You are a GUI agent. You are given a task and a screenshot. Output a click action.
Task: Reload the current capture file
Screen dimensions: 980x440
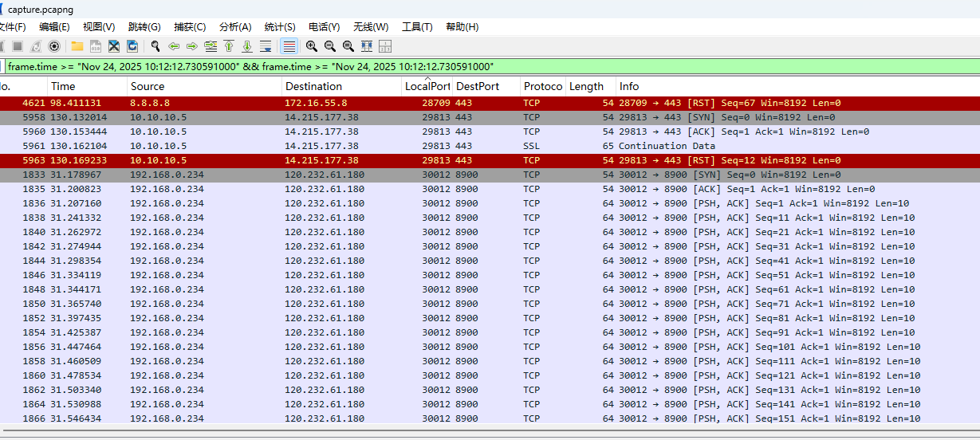pyautogui.click(x=132, y=46)
